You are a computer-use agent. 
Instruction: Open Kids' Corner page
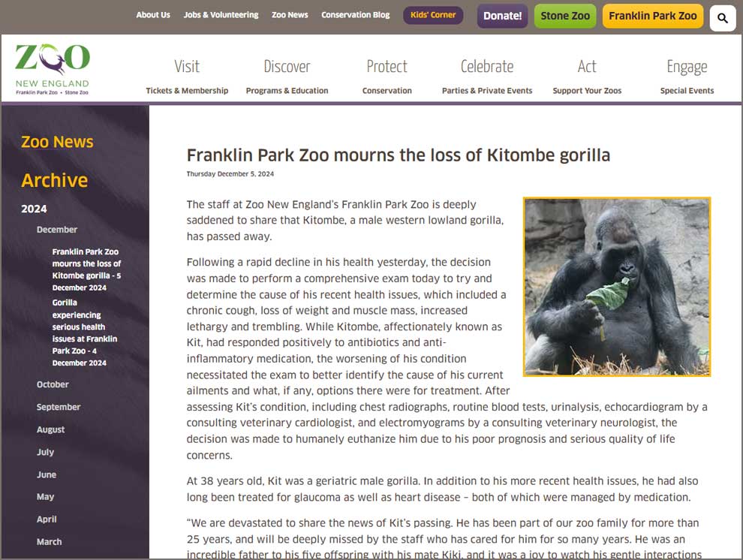(433, 15)
